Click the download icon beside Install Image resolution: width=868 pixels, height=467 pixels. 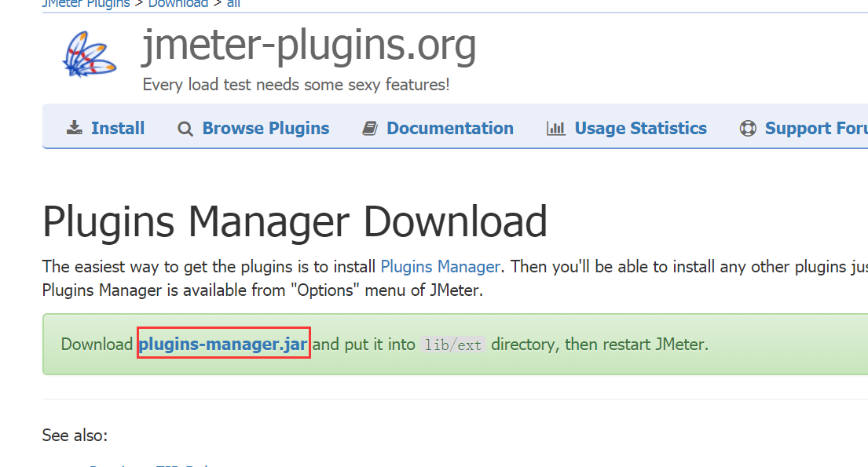[75, 129]
